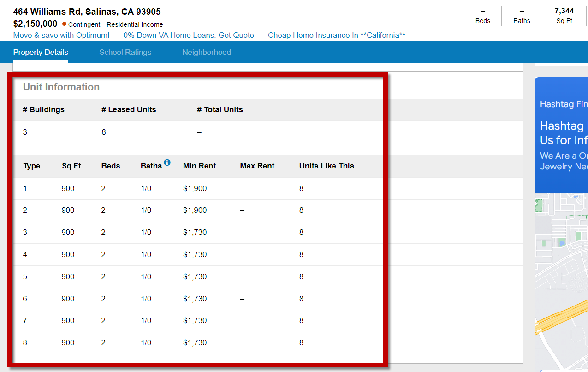The width and height of the screenshot is (588, 372).
Task: Click the Units Like This value in the Type 7 row
Action: point(301,320)
